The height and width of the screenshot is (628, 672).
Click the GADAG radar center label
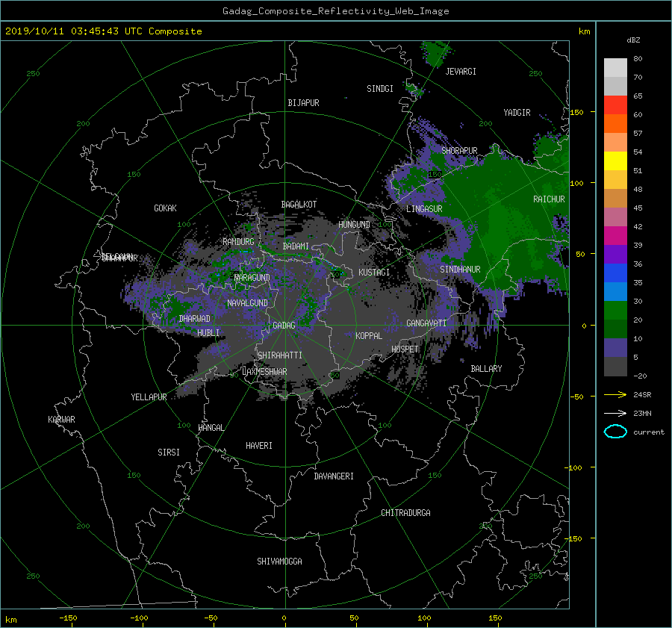(284, 326)
